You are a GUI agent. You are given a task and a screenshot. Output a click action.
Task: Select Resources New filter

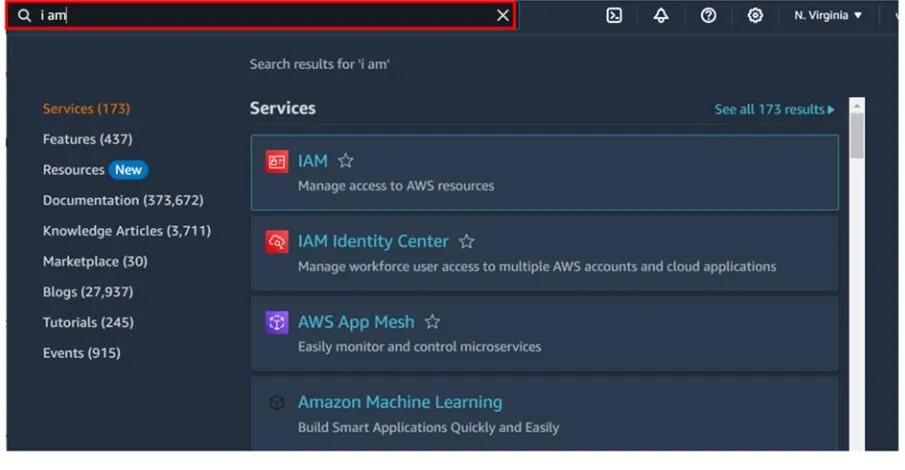pyautogui.click(x=95, y=170)
